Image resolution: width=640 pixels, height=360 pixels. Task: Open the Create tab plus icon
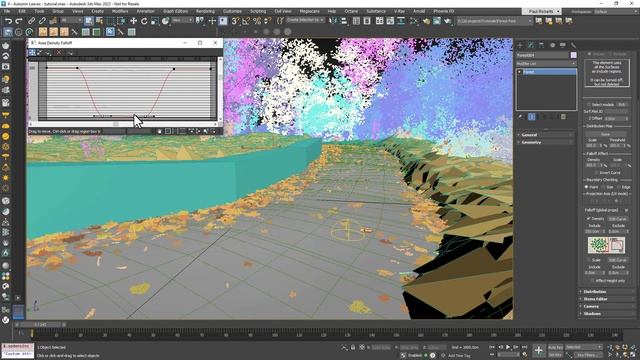point(520,45)
